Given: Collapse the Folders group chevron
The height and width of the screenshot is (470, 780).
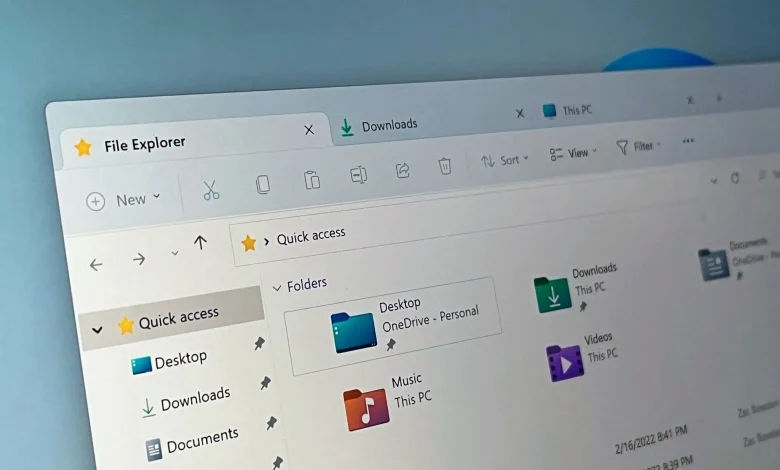Looking at the screenshot, I should tap(277, 288).
